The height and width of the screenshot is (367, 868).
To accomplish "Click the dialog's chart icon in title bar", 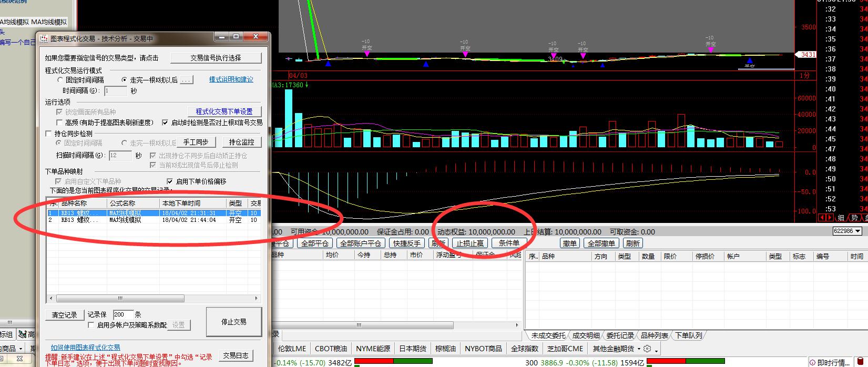I will click(44, 38).
